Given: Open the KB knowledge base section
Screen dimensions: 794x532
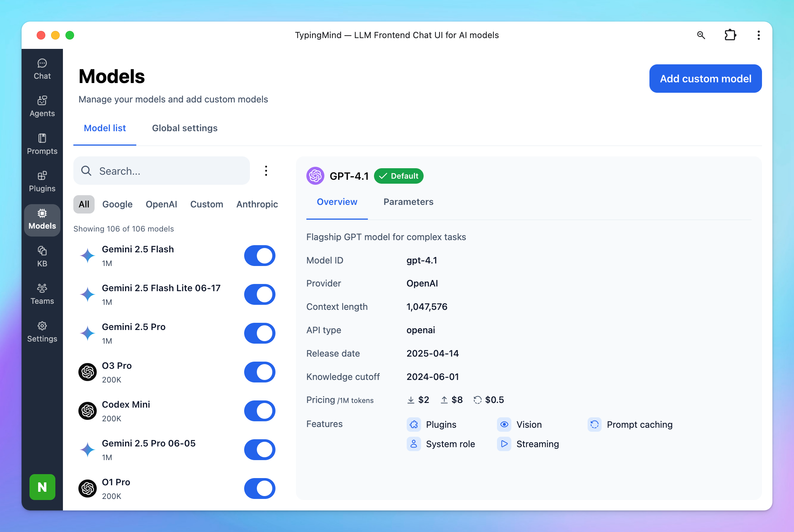Looking at the screenshot, I should coord(42,257).
